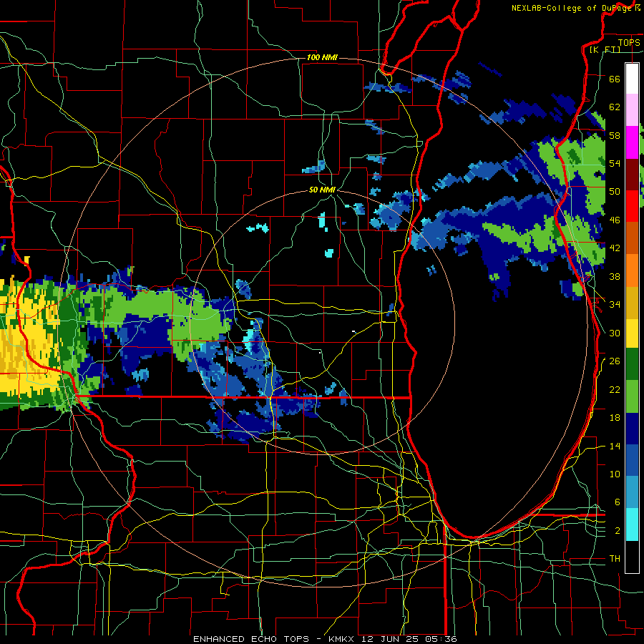The width and height of the screenshot is (644, 644).
Task: Click the legend value '18'
Action: pos(615,418)
